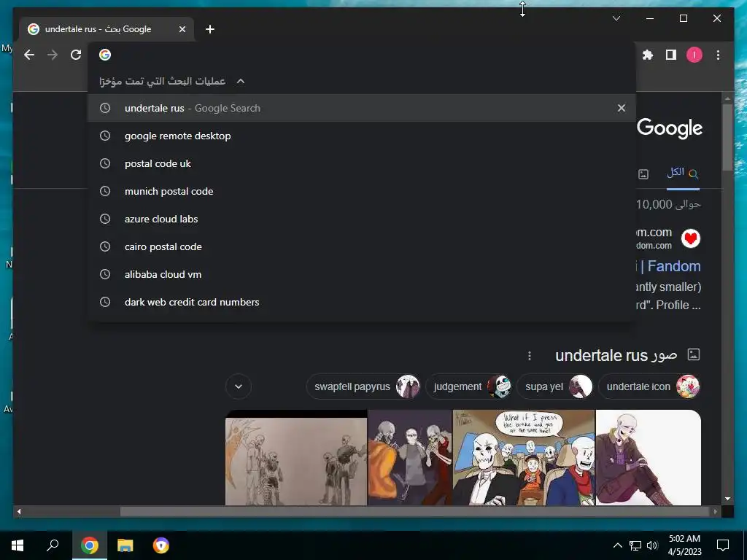This screenshot has width=747, height=560.
Task: Reload the page with the refresh icon
Action: click(x=76, y=55)
